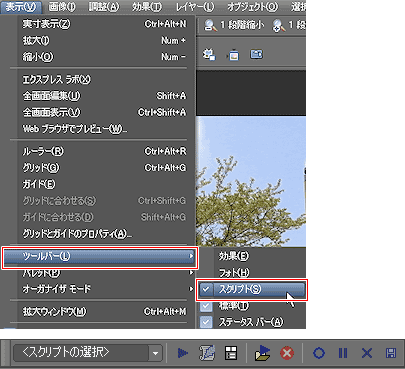
Task: Choose 全画面表示(V) entry
Action: coord(100,112)
